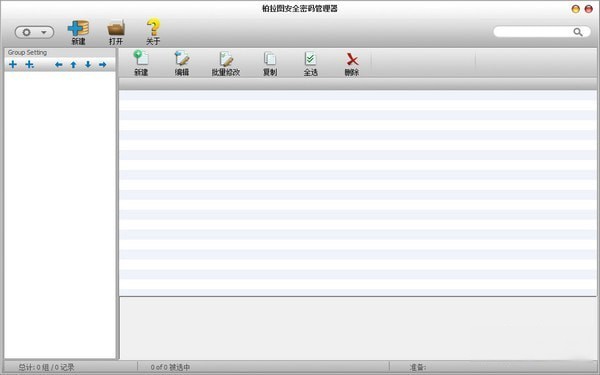Move group up with the up arrow
The width and height of the screenshot is (600, 375).
point(73,64)
